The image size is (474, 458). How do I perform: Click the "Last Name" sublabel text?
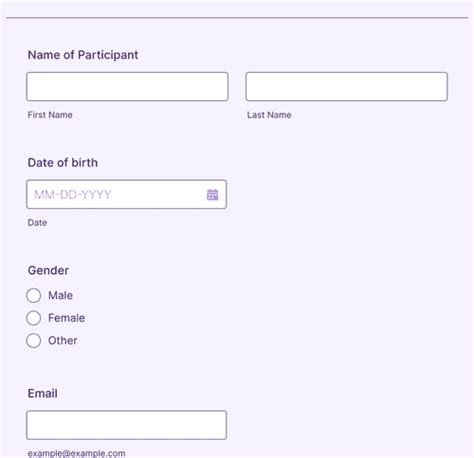269,115
